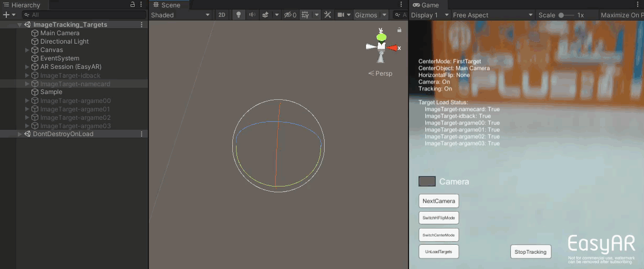644x269 pixels.
Task: Switch to the Game tab
Action: pos(426,5)
